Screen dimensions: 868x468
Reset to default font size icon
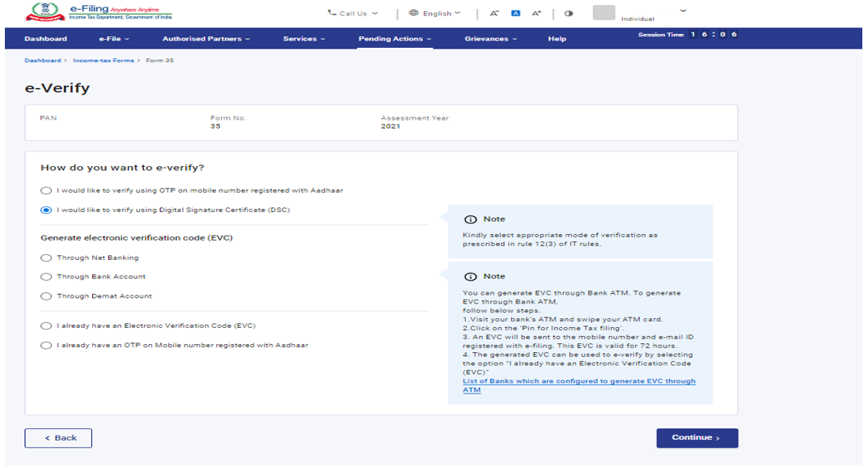[515, 14]
